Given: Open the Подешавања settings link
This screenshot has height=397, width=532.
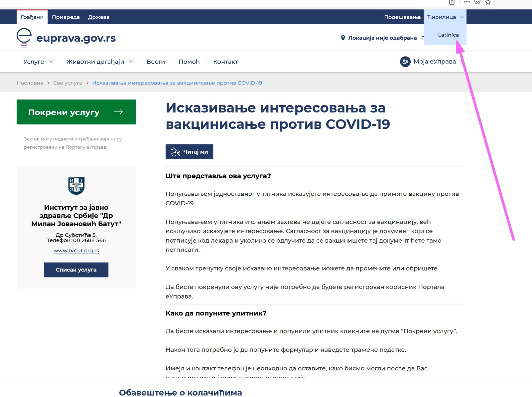Looking at the screenshot, I should coord(402,17).
